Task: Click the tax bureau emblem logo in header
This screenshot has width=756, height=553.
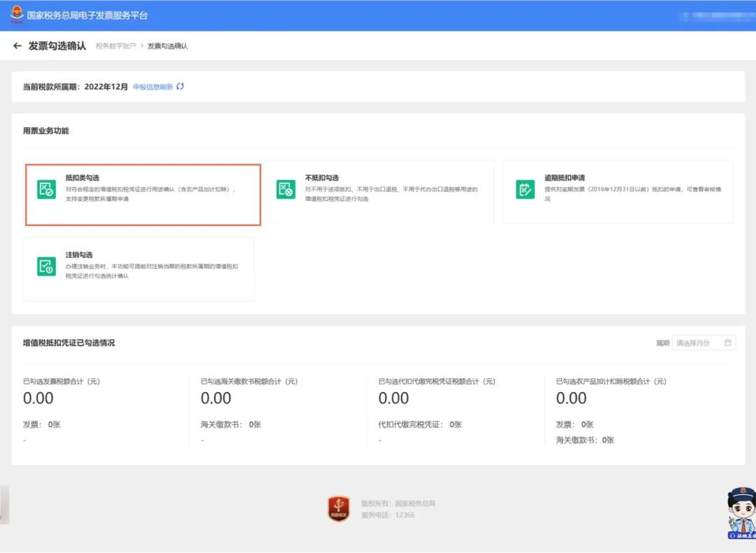Action: click(x=16, y=15)
